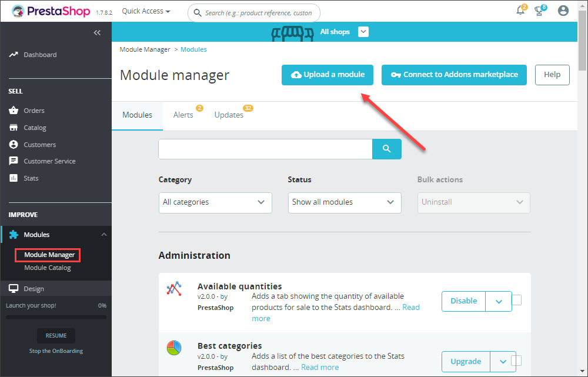Open the All categories dropdown

click(215, 202)
